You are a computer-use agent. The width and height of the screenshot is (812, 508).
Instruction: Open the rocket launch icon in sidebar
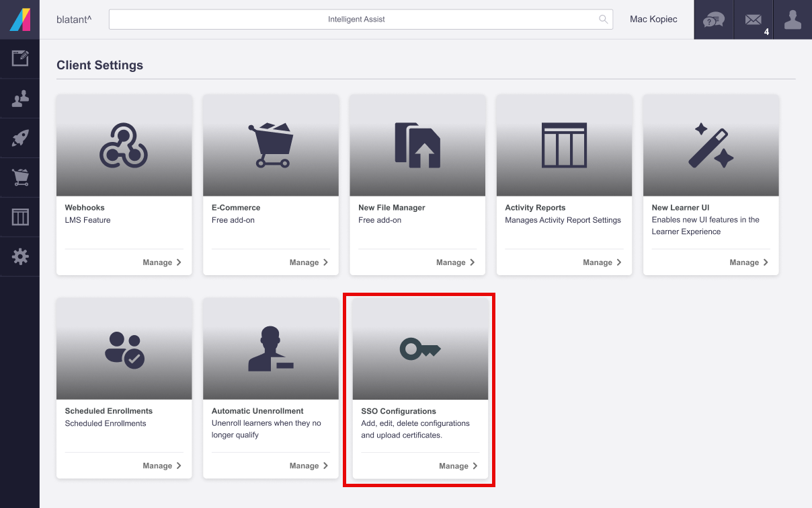tap(20, 139)
